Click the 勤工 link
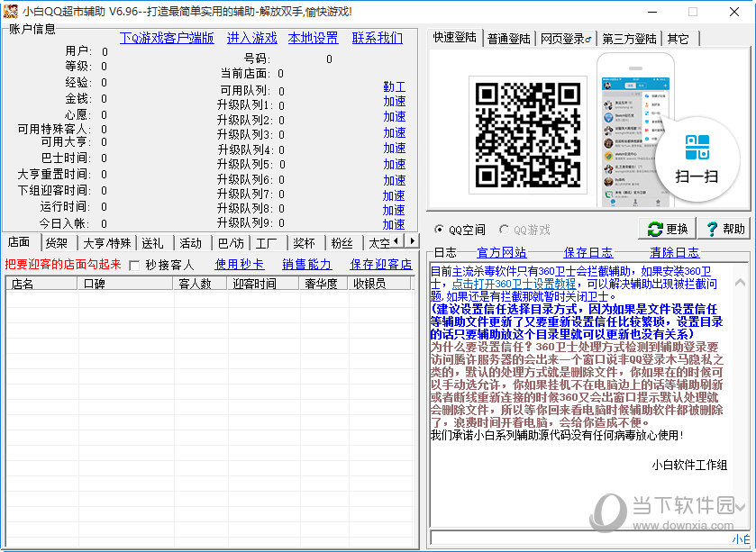The image size is (756, 552). click(x=394, y=87)
